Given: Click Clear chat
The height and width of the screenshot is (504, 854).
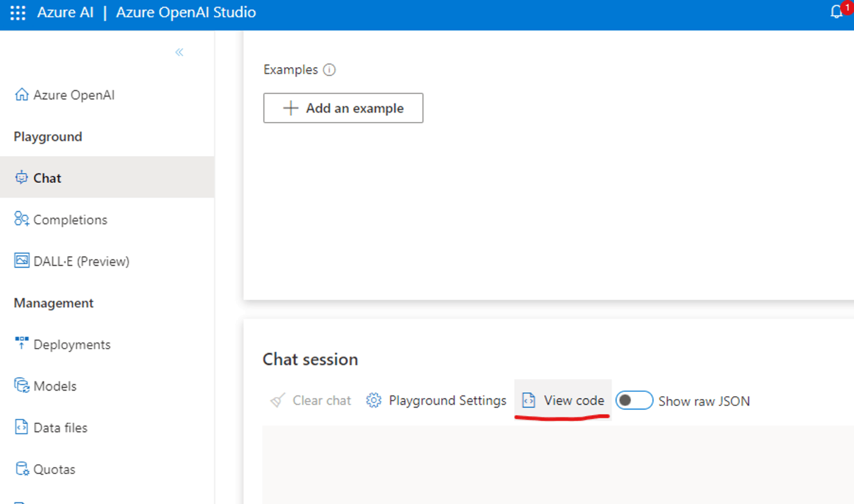Looking at the screenshot, I should [310, 400].
